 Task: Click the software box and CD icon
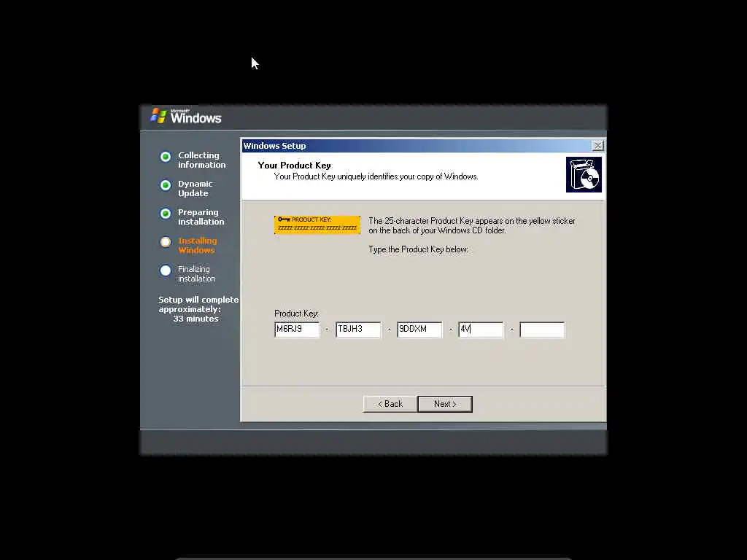584,174
